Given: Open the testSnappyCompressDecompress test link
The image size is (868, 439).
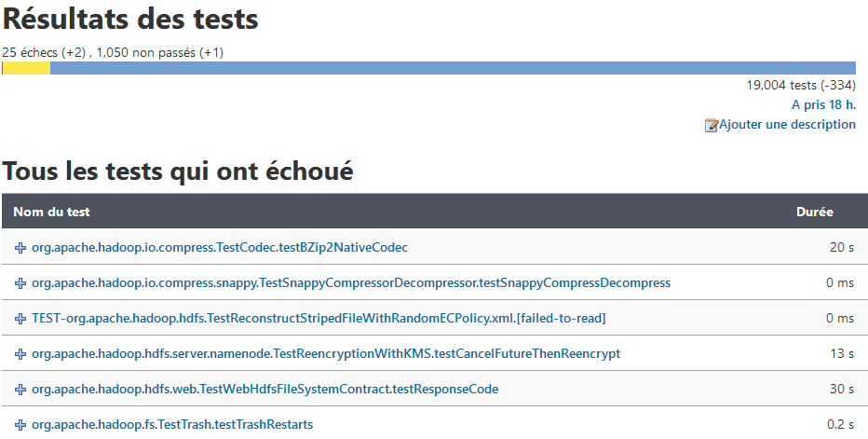Looking at the screenshot, I should pos(351,283).
